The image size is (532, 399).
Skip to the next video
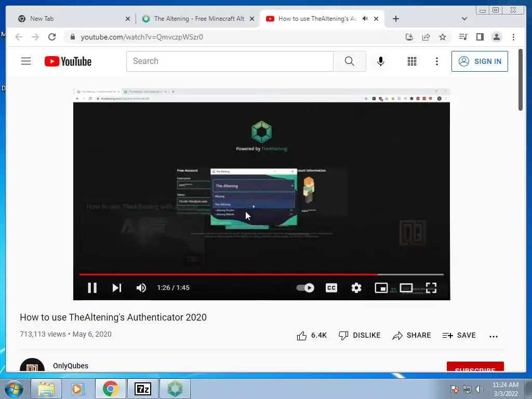point(117,288)
